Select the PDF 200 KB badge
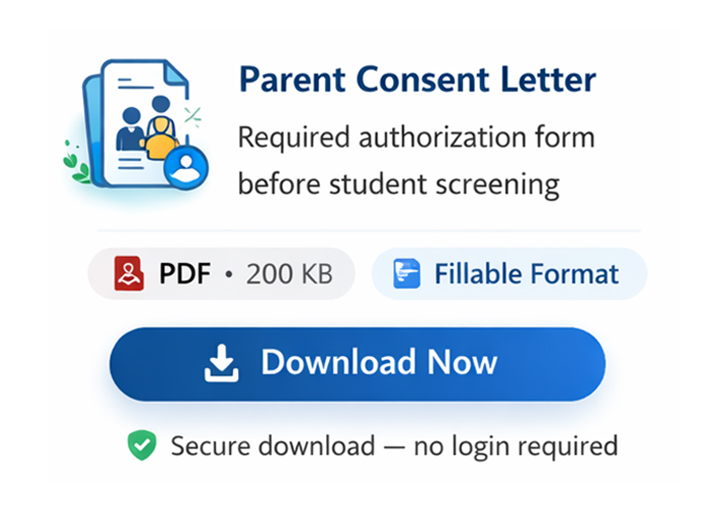Screen dimensions: 725x516 221,274
